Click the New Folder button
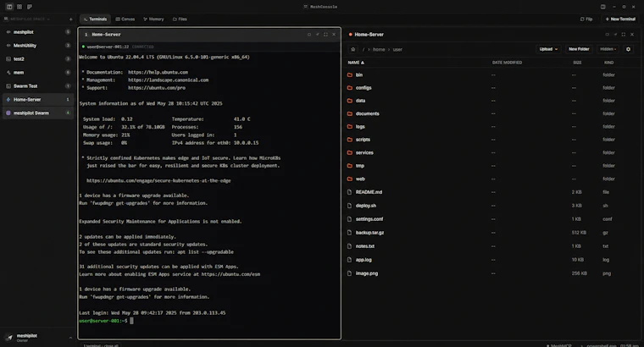Screen dimensions: 644x347 point(579,49)
